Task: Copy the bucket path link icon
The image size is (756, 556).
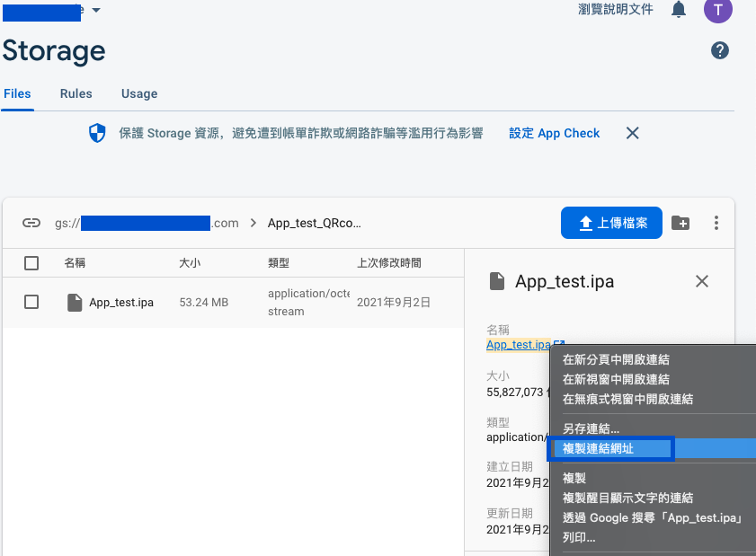Action: (x=31, y=223)
